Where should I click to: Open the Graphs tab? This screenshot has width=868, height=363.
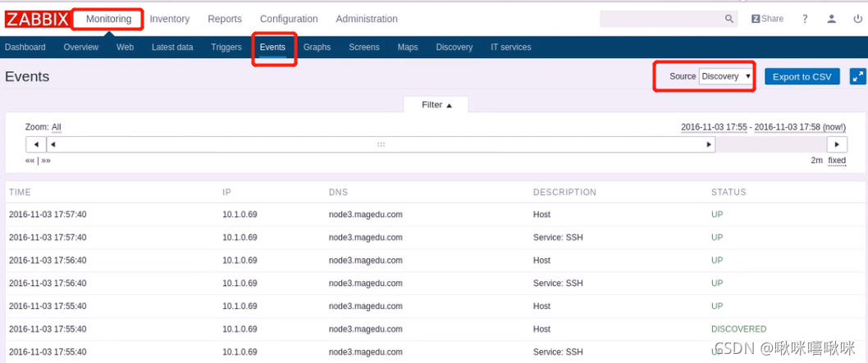click(318, 47)
